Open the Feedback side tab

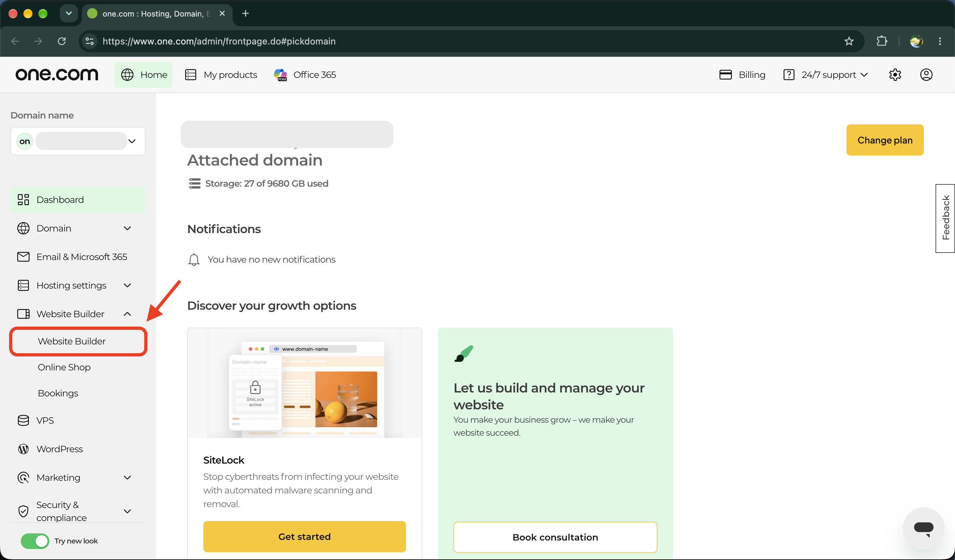945,218
